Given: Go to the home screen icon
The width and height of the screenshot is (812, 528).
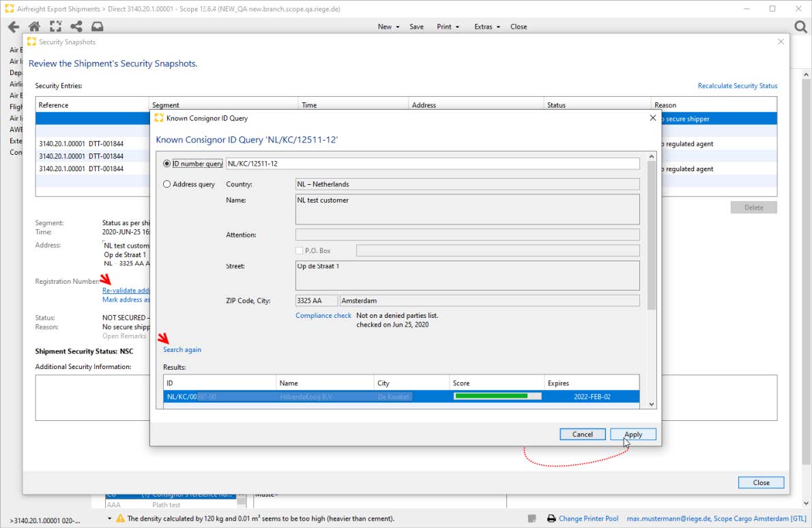Looking at the screenshot, I should 34,27.
